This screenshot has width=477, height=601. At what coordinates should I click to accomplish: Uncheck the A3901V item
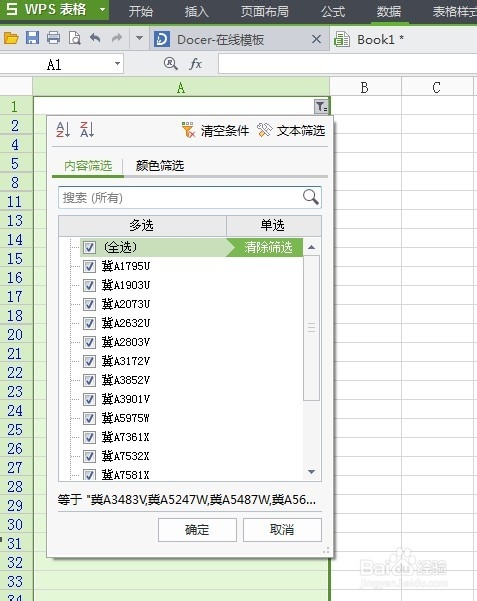point(89,399)
